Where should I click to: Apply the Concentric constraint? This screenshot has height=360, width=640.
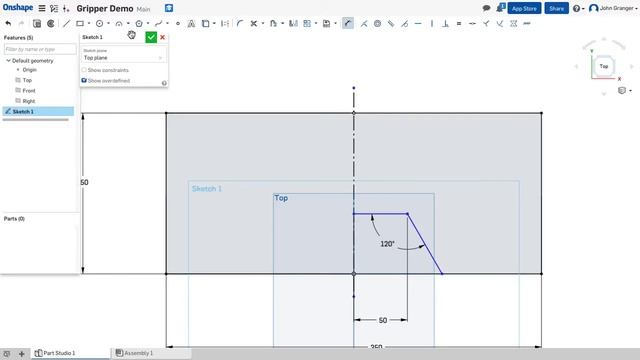(x=378, y=24)
